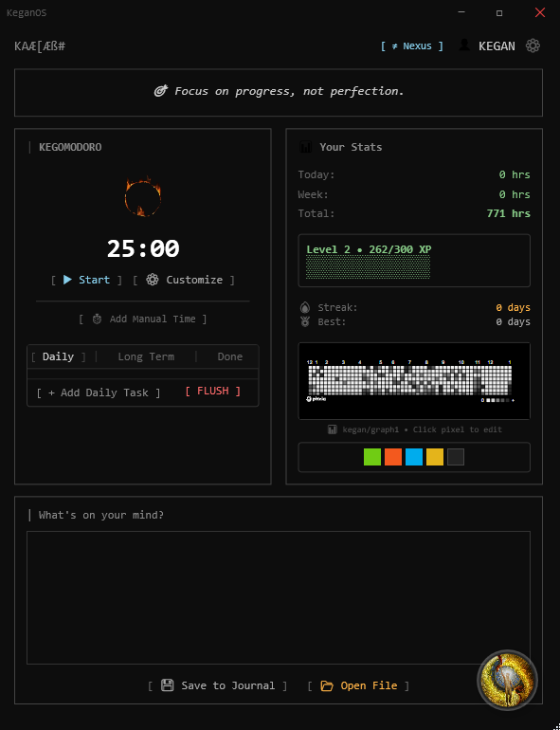The image size is (560, 730).
Task: Switch to the Done tab
Action: [x=230, y=356]
